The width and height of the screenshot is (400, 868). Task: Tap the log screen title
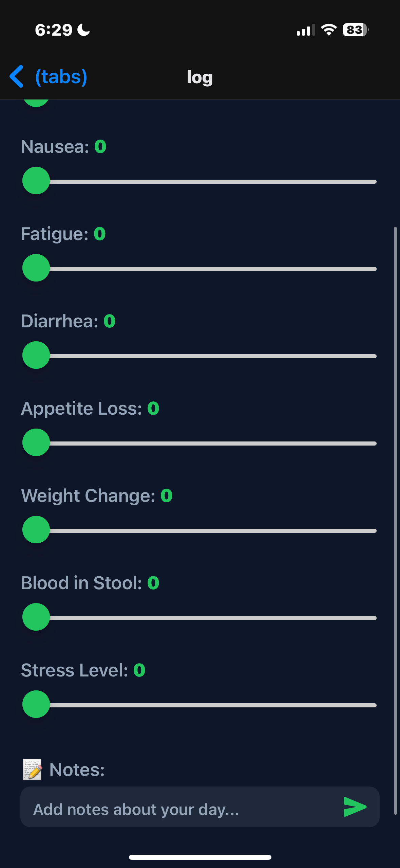pos(200,77)
